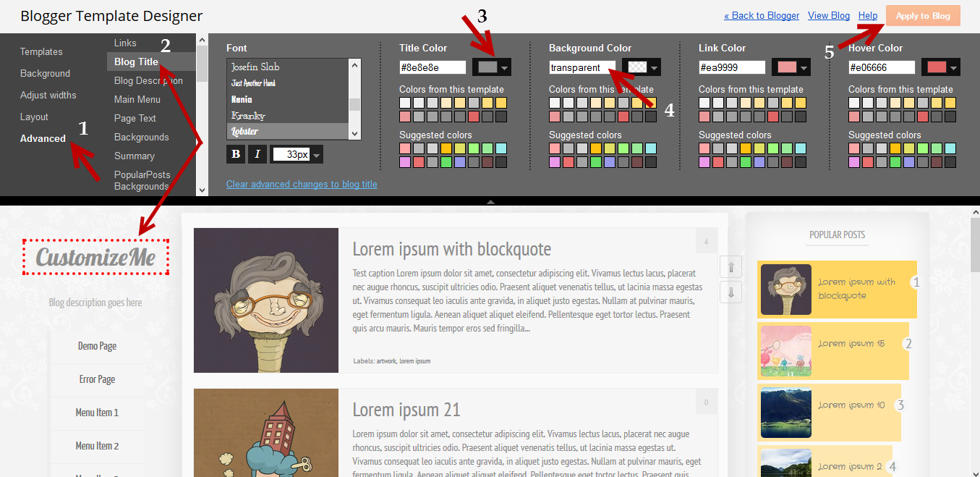This screenshot has height=477, width=980.
Task: Select the Advanced menu item
Action: click(43, 138)
